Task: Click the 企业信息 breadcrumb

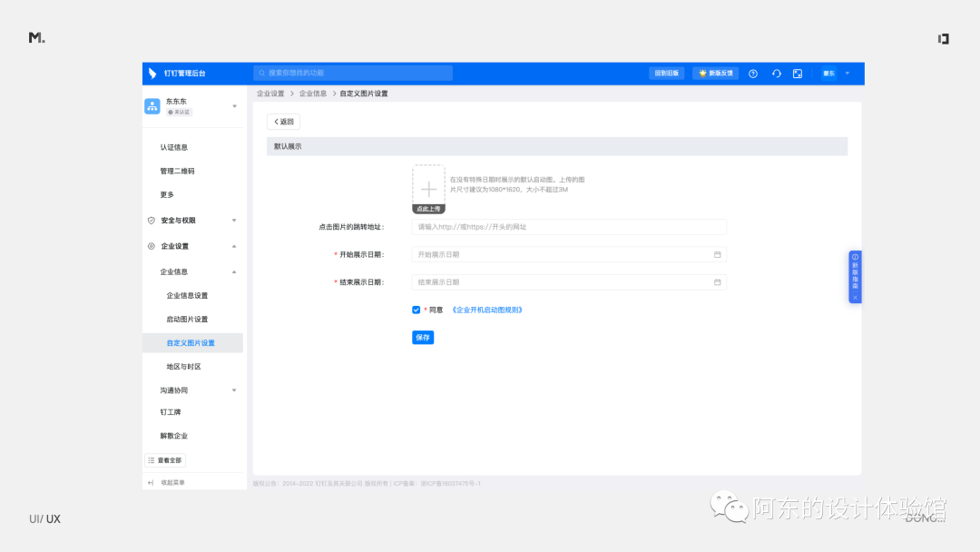Action: [312, 94]
